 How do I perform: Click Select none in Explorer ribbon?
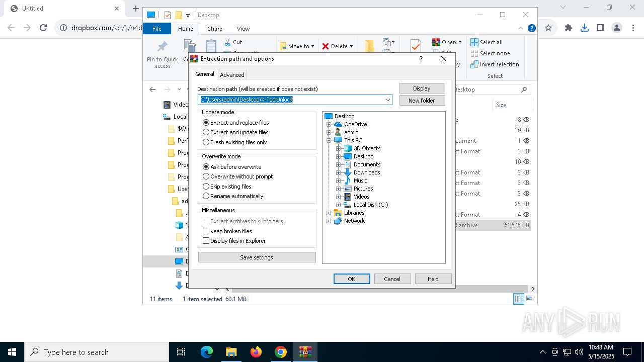490,53
